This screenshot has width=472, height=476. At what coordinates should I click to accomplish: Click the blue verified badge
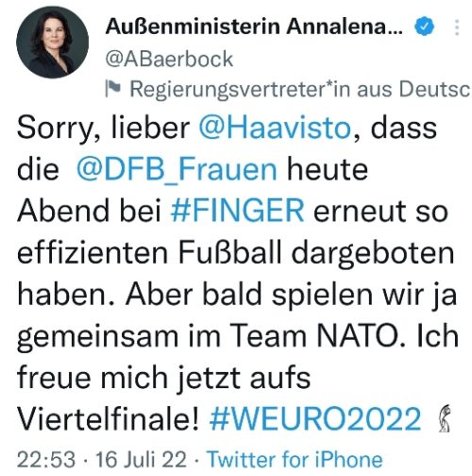pyautogui.click(x=424, y=26)
